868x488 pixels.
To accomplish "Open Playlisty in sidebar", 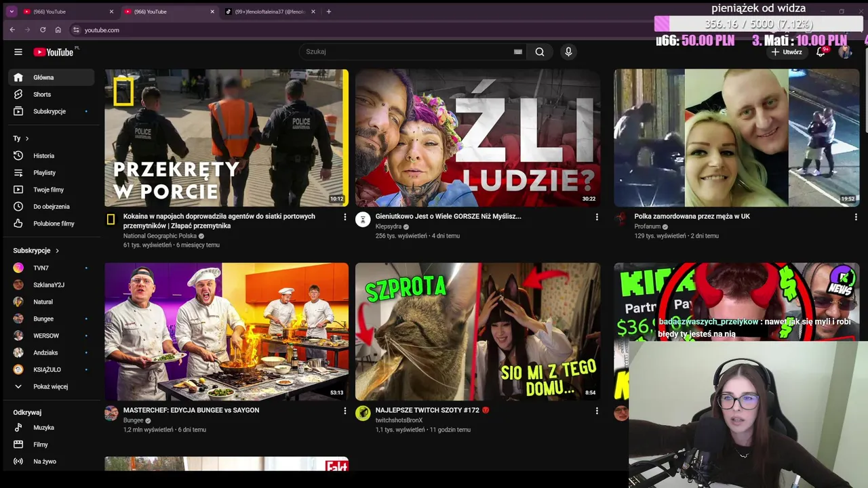I will pos(52,173).
